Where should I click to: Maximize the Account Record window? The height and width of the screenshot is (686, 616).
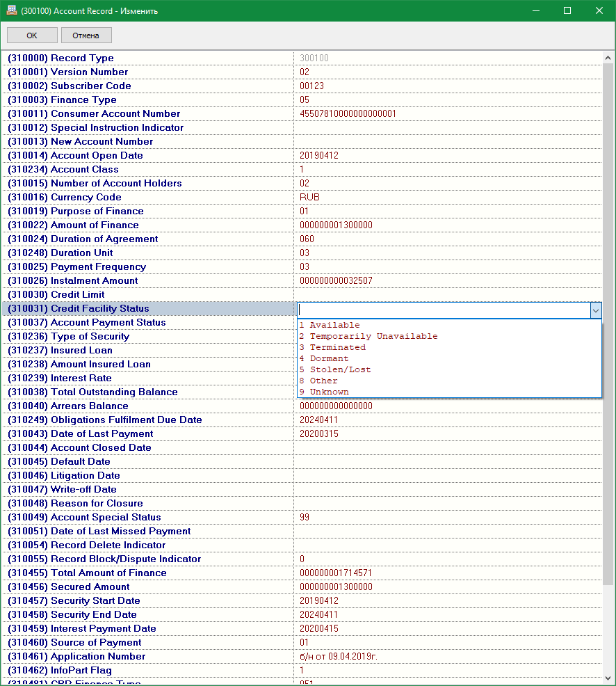pos(567,10)
